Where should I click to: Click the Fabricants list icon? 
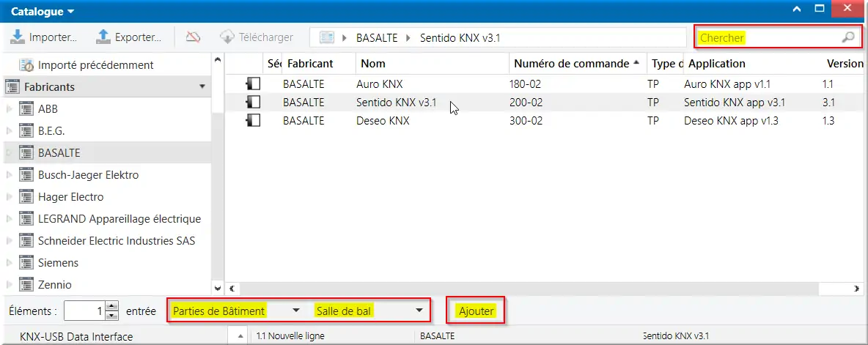click(12, 87)
